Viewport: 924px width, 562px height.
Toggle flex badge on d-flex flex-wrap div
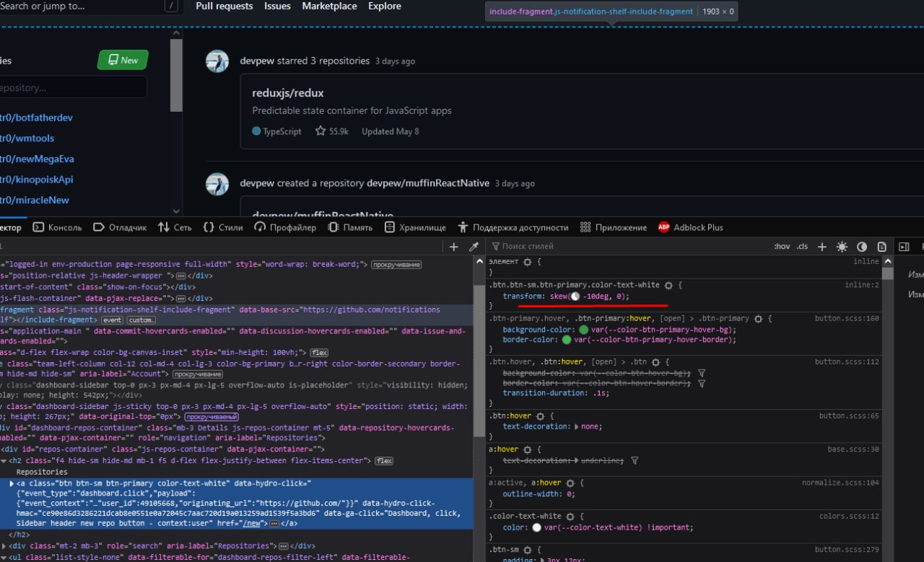coord(319,353)
